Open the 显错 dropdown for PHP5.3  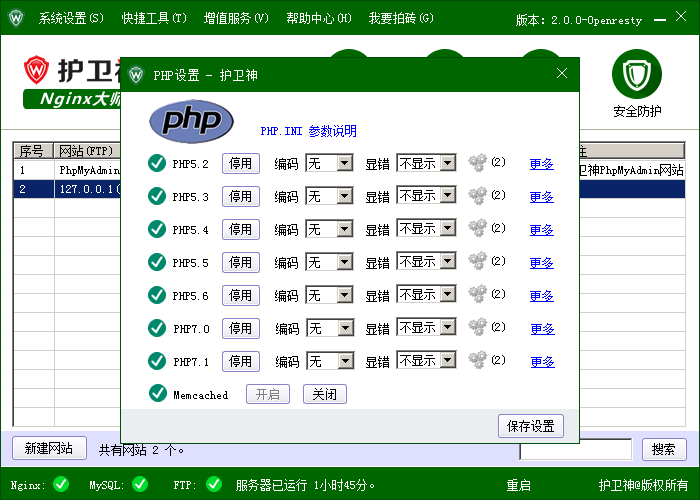point(426,196)
